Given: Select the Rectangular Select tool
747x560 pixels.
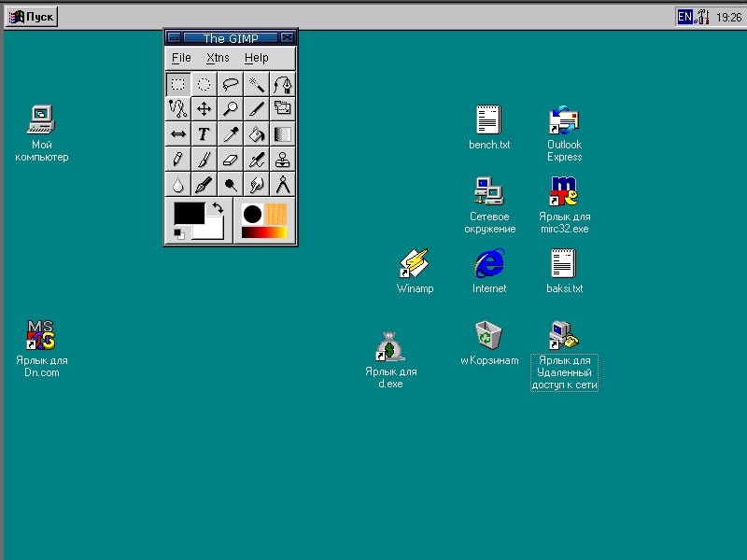Looking at the screenshot, I should point(177,84).
